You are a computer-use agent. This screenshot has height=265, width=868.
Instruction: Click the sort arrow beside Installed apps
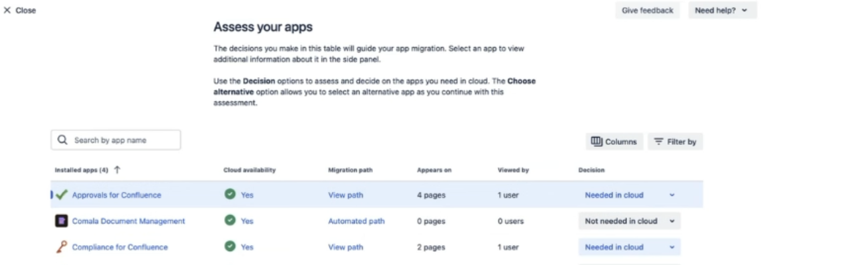pyautogui.click(x=117, y=170)
